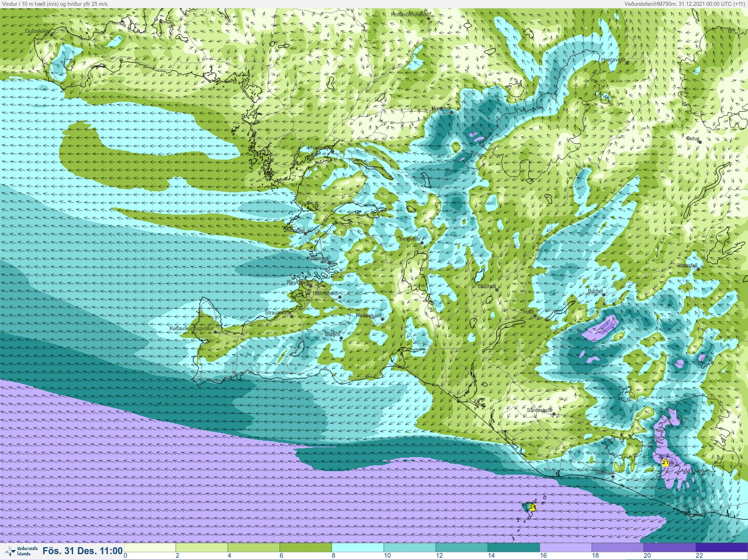Click the Hveravellir station label

click(x=613, y=60)
